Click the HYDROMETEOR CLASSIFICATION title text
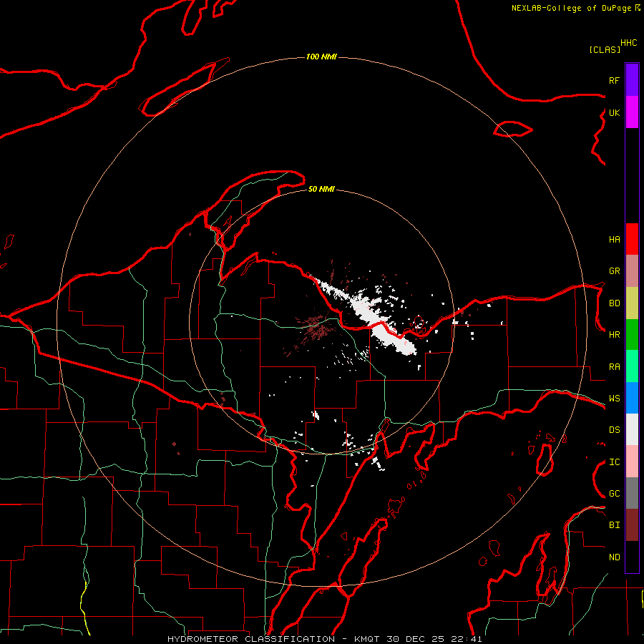The image size is (644, 644). (x=251, y=639)
